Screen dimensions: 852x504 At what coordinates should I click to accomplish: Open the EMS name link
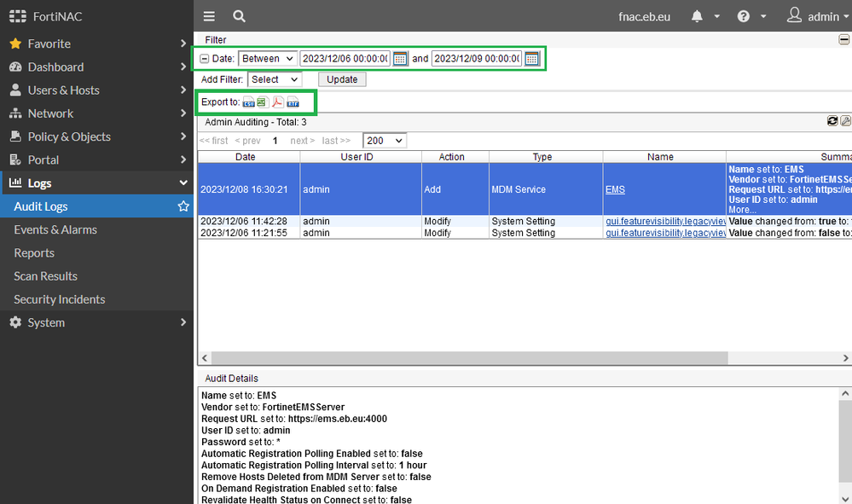[x=615, y=189]
